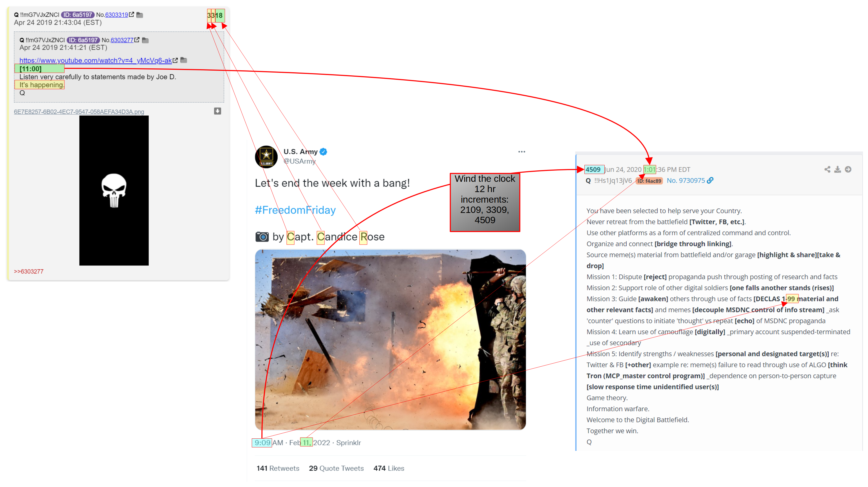Click ID: 6a5197 badge in quoted post
Image resolution: width=868 pixels, height=487 pixels.
[83, 40]
